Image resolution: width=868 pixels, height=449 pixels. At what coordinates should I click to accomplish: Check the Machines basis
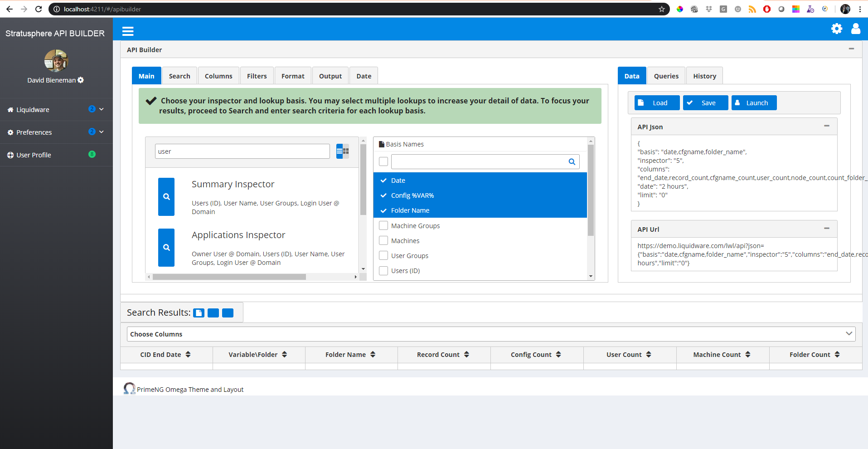tap(383, 240)
